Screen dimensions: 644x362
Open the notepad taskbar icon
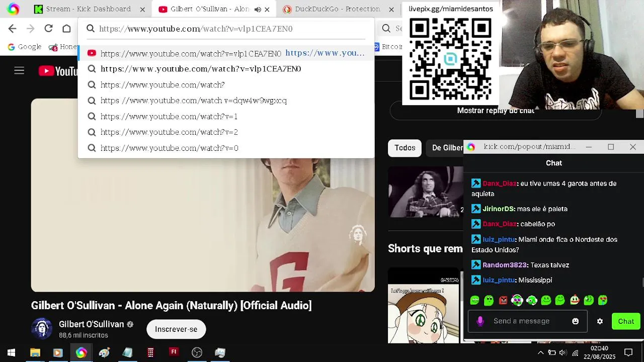coord(127,352)
